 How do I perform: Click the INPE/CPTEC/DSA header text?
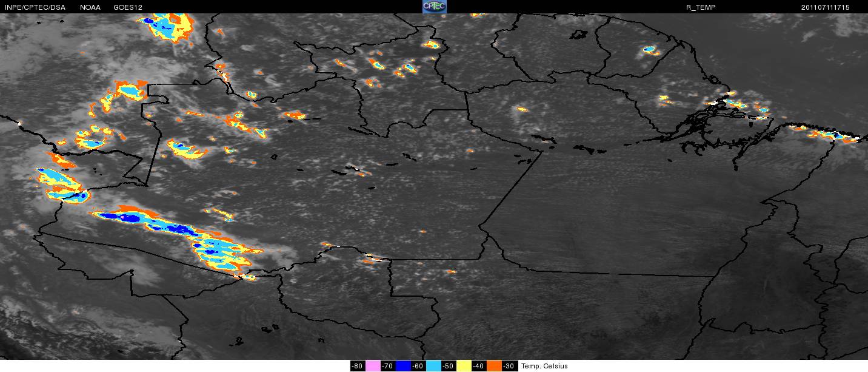[x=35, y=7]
